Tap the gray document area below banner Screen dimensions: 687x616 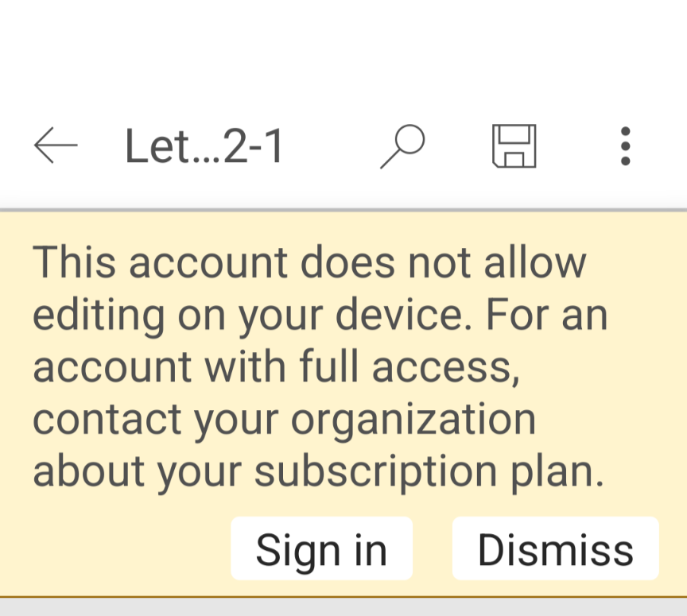343,606
